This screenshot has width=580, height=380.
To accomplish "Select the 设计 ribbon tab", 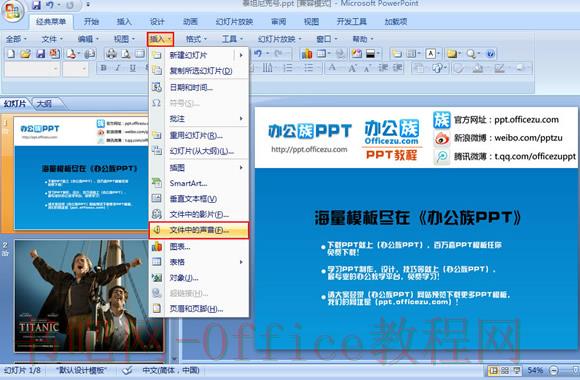I will point(157,21).
